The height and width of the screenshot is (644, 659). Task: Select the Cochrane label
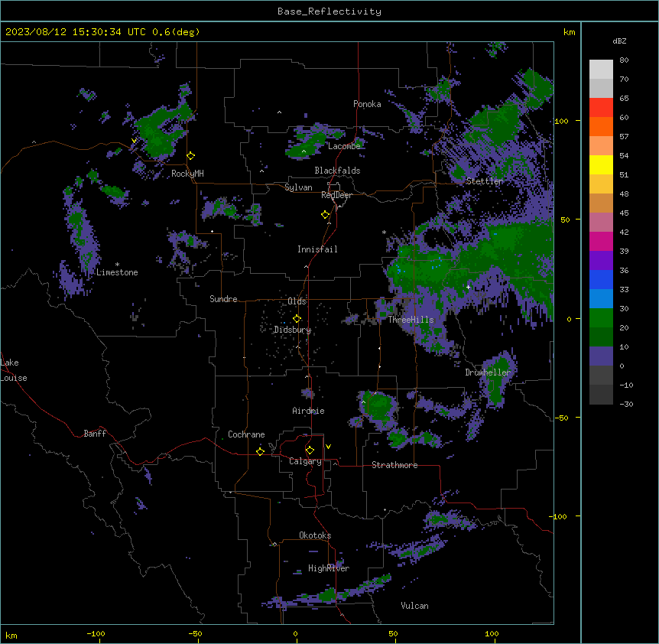click(x=246, y=434)
